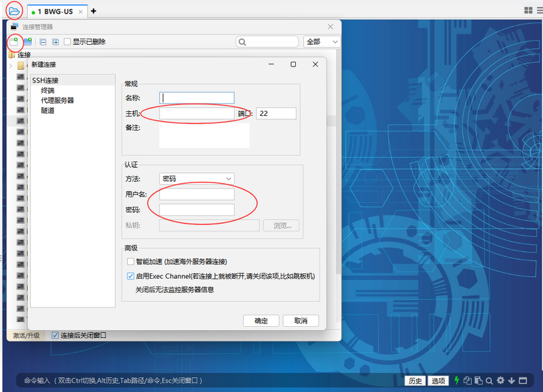The width and height of the screenshot is (543, 392).
Task: Click the paste icon in the status bar
Action: (478, 380)
